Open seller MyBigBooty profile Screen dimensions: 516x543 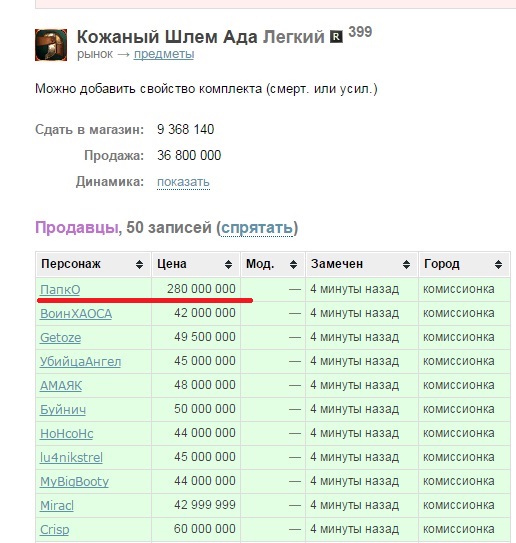(x=74, y=482)
